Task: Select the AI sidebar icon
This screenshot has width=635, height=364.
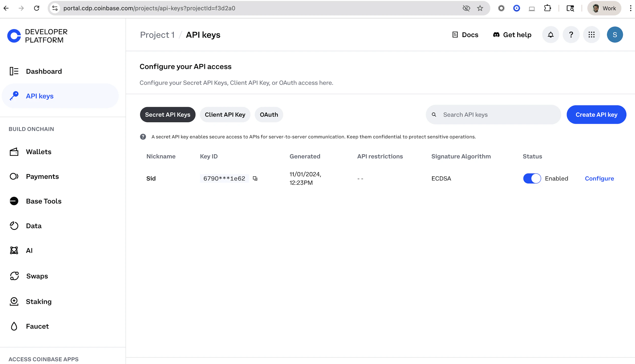Action: (x=14, y=250)
